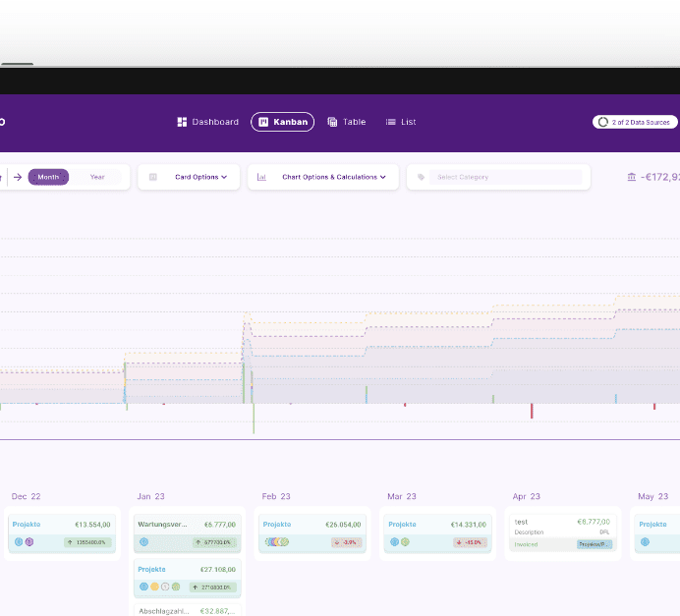Image resolution: width=680 pixels, height=616 pixels.
Task: Click the right arrow date navigation icon
Action: [x=18, y=177]
